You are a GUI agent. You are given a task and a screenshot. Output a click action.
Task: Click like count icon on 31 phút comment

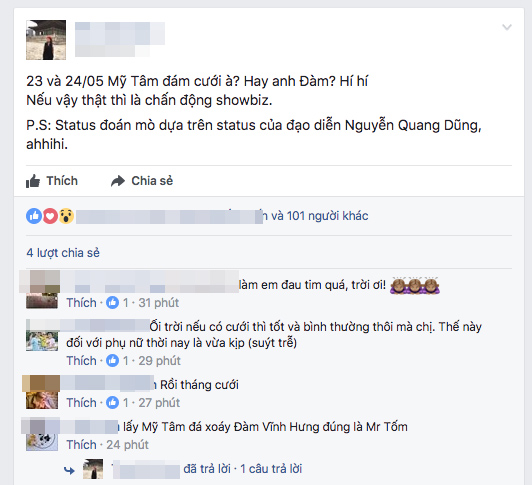point(112,302)
